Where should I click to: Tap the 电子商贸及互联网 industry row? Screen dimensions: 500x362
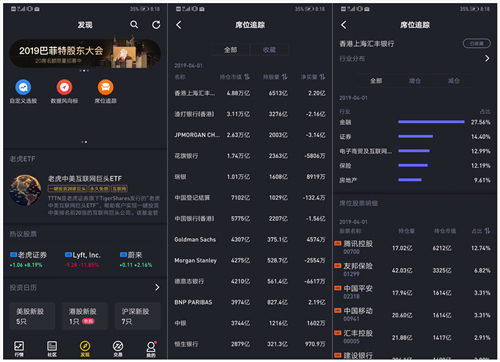(415, 151)
